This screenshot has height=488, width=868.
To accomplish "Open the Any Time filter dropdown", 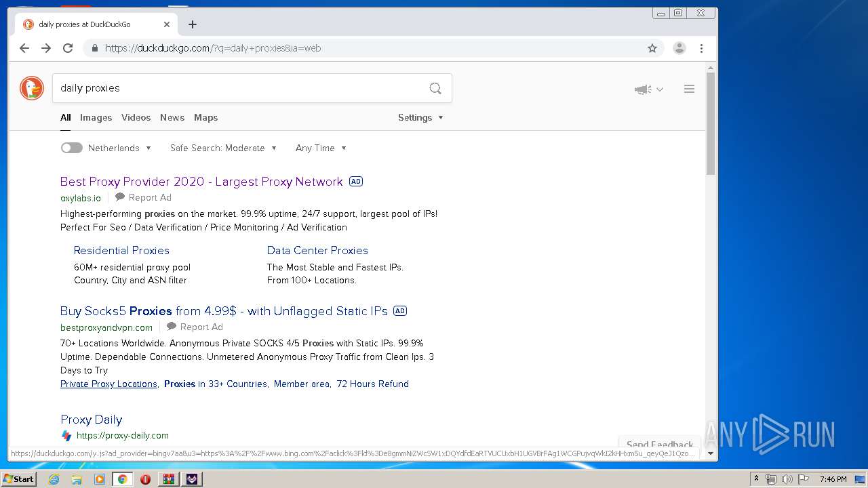I will pos(321,148).
